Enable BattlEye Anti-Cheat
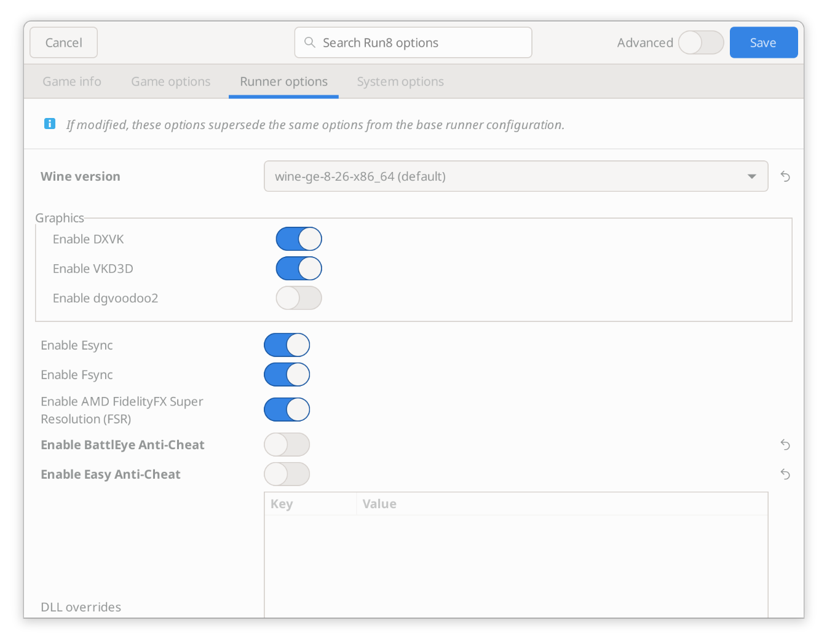Viewport: 827px width, 644px height. [x=287, y=444]
